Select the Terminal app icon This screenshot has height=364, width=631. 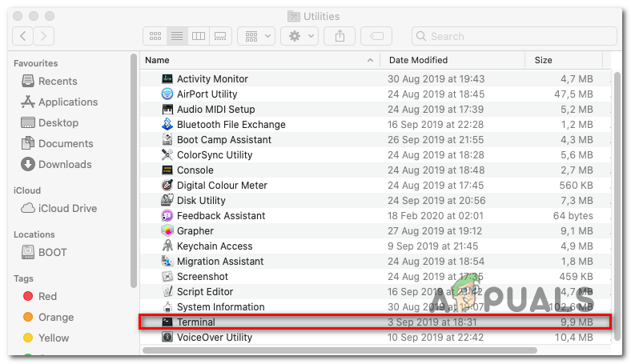pyautogui.click(x=167, y=322)
